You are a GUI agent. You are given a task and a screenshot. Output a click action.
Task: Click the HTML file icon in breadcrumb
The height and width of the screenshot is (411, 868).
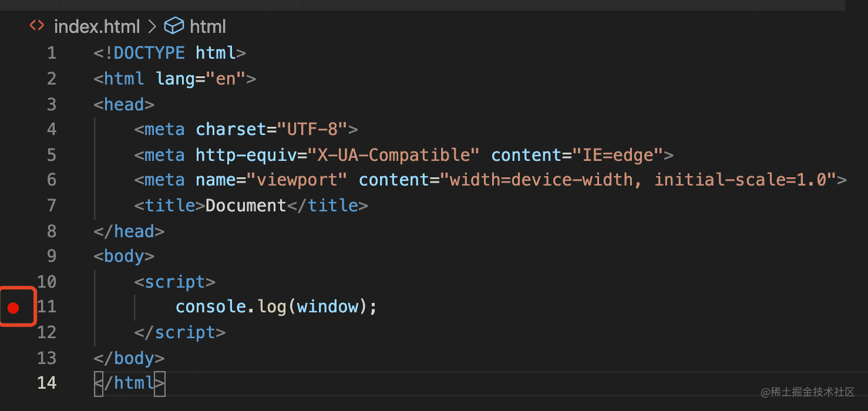(37, 26)
